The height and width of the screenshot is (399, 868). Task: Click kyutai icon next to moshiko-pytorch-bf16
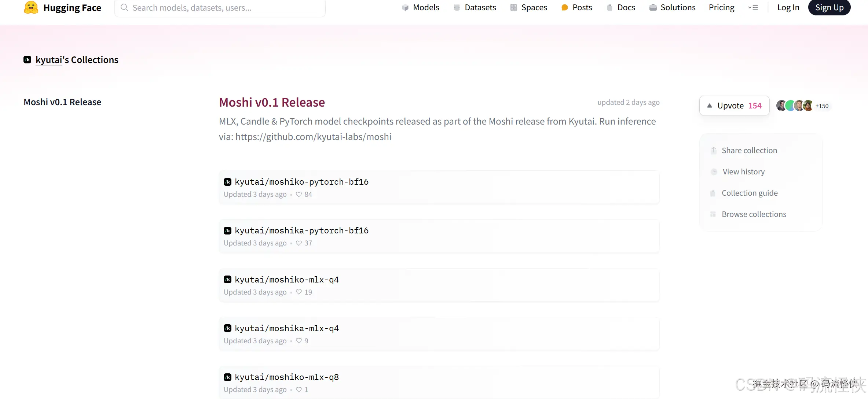[x=228, y=182]
